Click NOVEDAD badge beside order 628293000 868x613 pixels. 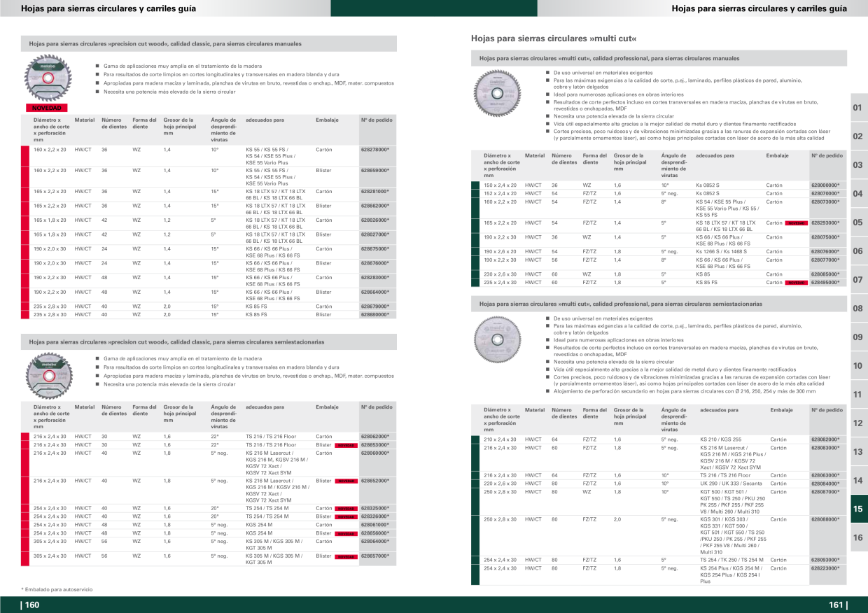pos(796,223)
